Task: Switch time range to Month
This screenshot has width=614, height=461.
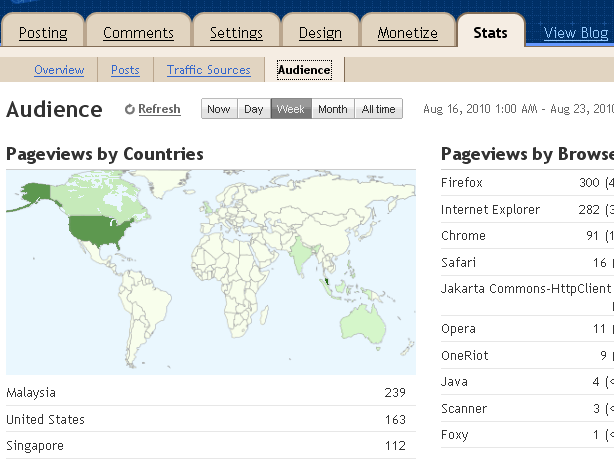Action: tap(333, 108)
